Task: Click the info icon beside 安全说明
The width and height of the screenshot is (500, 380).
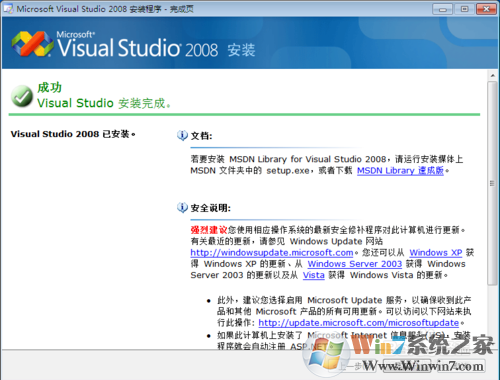Action: click(182, 207)
